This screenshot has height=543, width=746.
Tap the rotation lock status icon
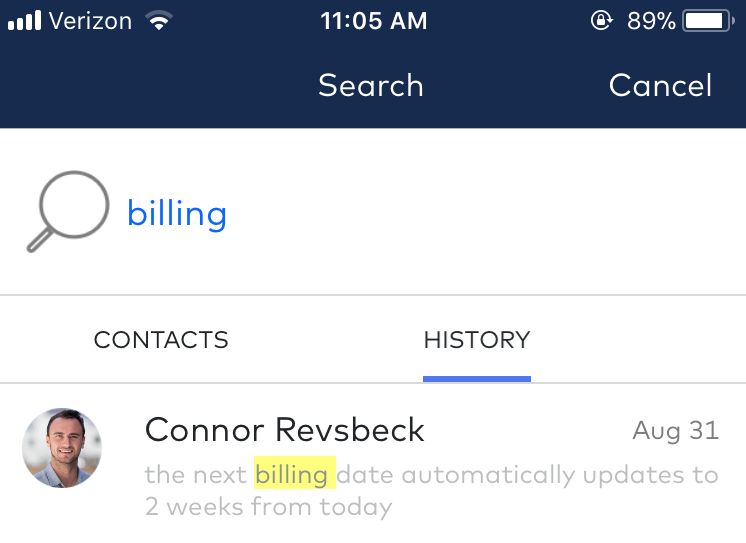click(x=601, y=21)
